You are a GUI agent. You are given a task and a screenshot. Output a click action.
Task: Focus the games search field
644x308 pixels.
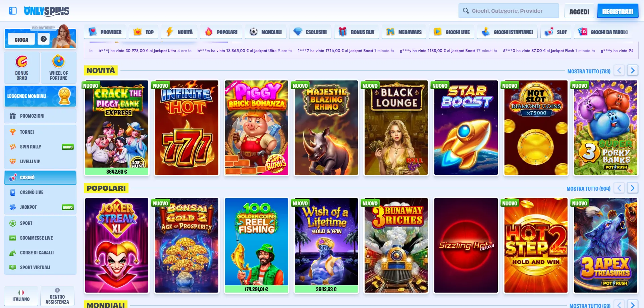[509, 11]
